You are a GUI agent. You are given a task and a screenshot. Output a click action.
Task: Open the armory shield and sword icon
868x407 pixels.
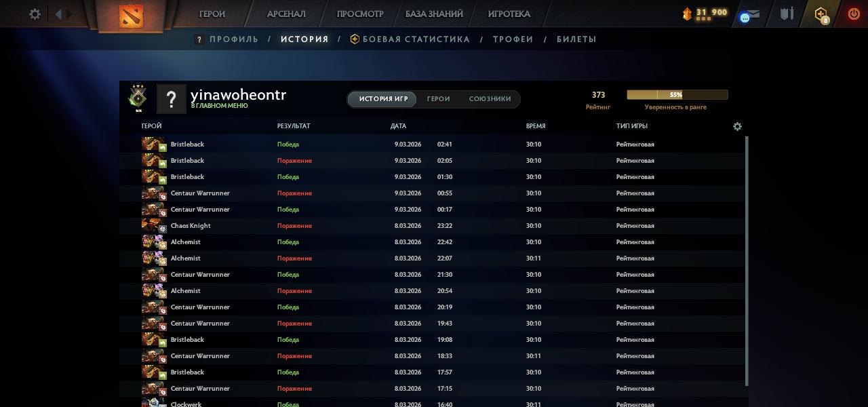click(x=787, y=14)
